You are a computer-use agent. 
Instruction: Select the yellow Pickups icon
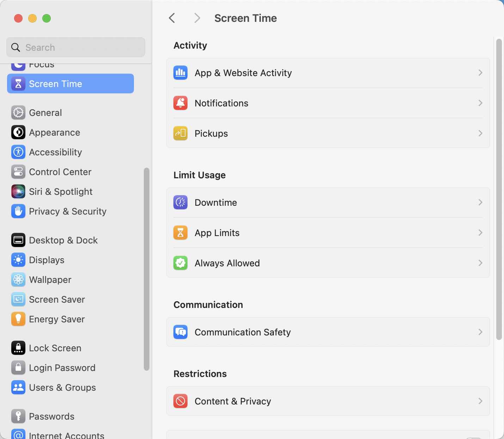point(180,134)
